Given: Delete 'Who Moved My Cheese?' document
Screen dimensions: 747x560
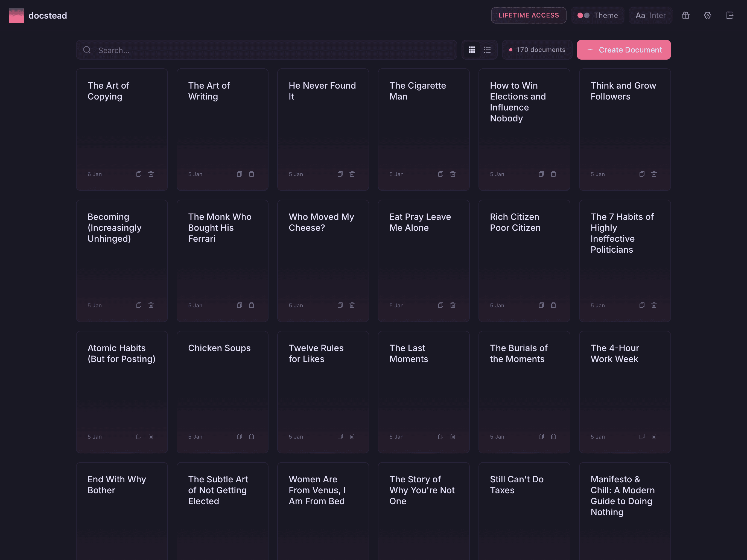Looking at the screenshot, I should tap(352, 305).
